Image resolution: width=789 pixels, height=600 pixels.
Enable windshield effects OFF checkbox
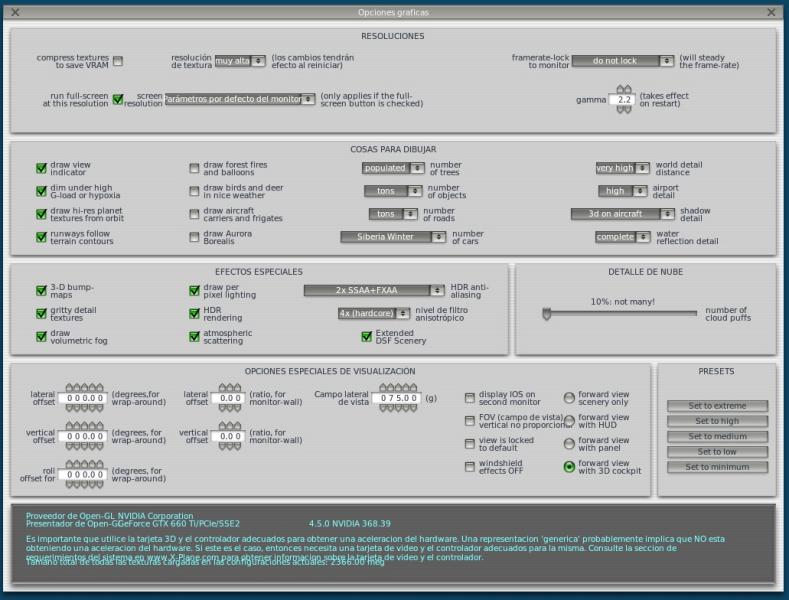tap(470, 467)
